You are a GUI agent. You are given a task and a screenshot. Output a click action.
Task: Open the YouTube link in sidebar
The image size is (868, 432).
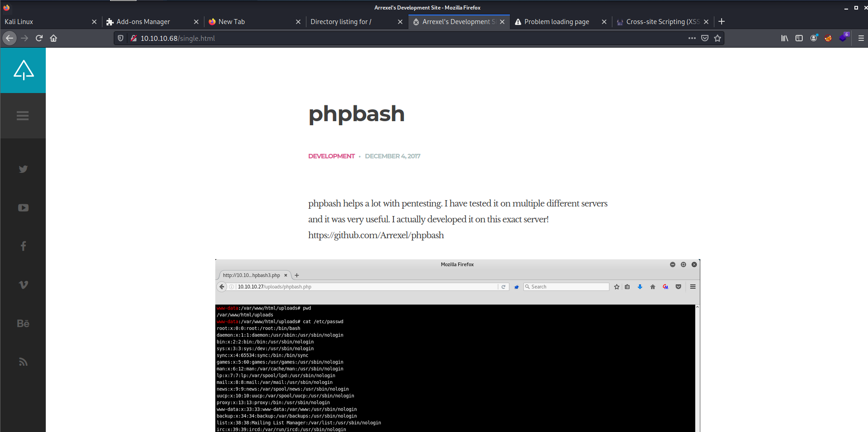[23, 207]
